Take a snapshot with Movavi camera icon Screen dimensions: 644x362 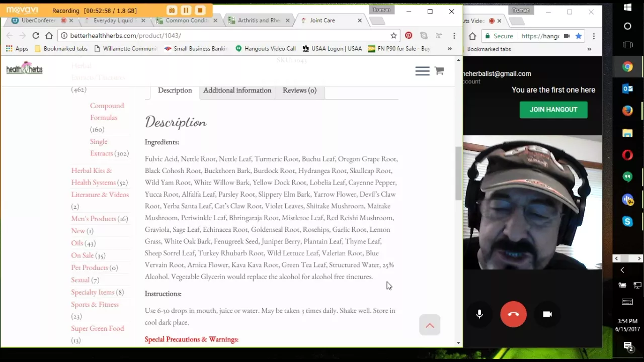click(x=172, y=10)
